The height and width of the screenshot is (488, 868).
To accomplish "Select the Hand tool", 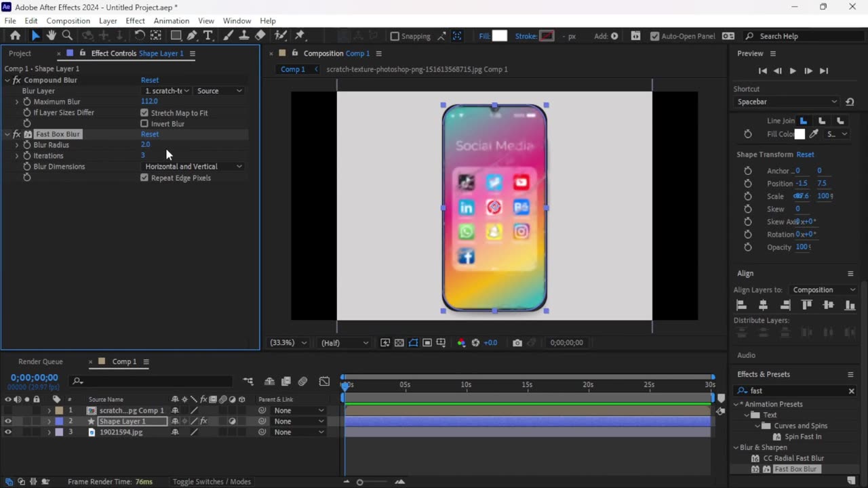I will [x=51, y=36].
